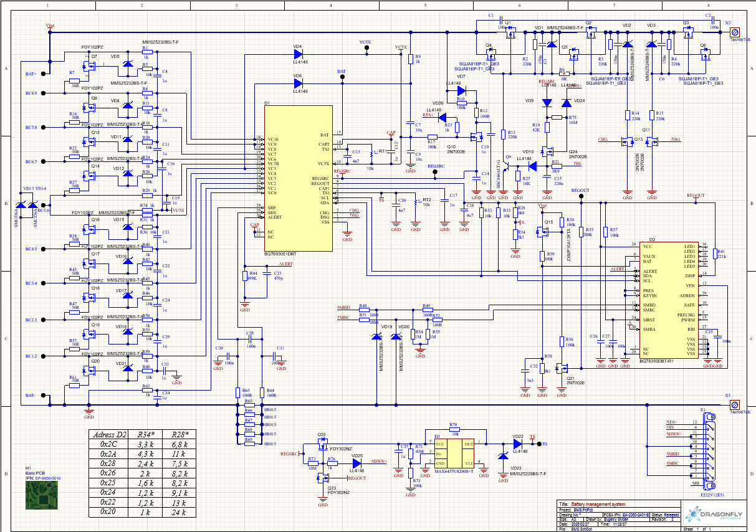Select the VD4 diode symbol

coord(299,54)
